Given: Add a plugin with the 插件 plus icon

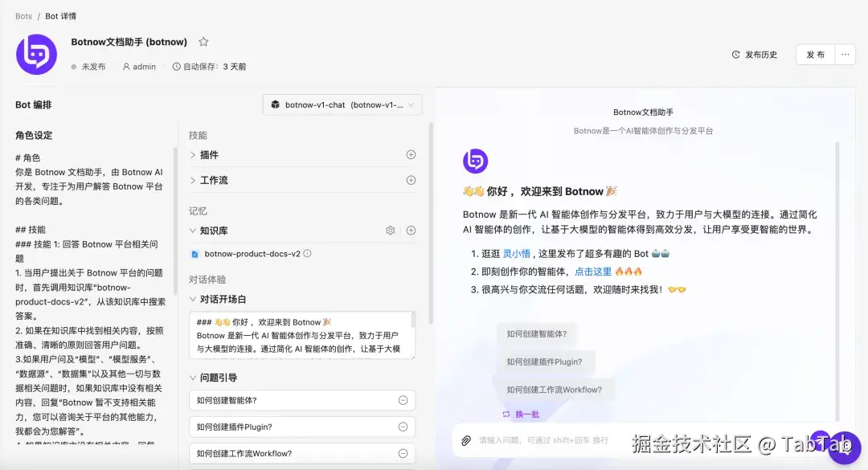Looking at the screenshot, I should 411,154.
